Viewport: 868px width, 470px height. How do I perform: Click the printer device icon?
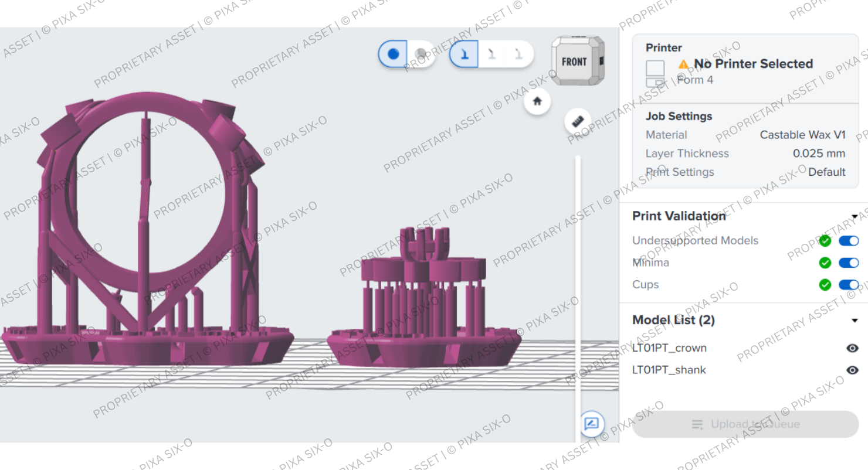coord(655,73)
